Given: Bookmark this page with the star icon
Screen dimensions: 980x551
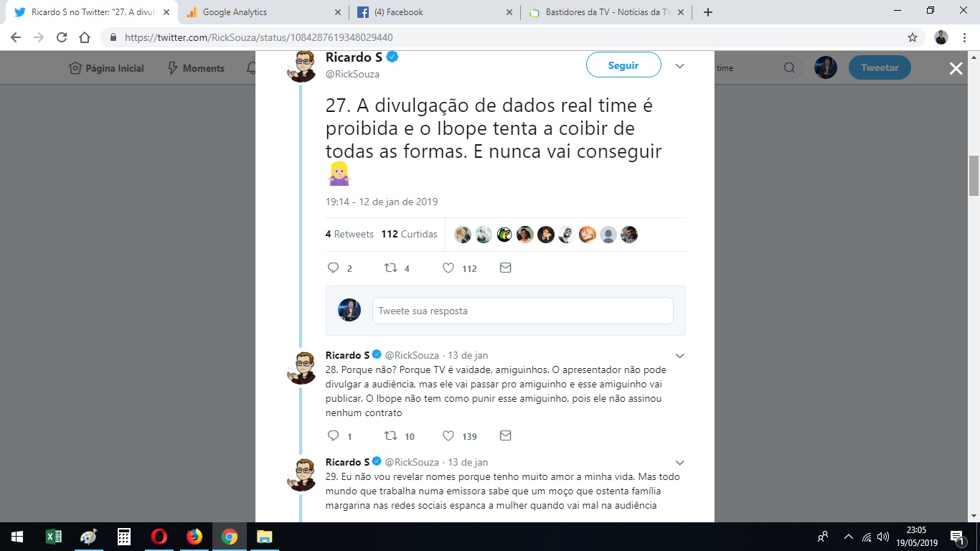Looking at the screenshot, I should pos(913,37).
